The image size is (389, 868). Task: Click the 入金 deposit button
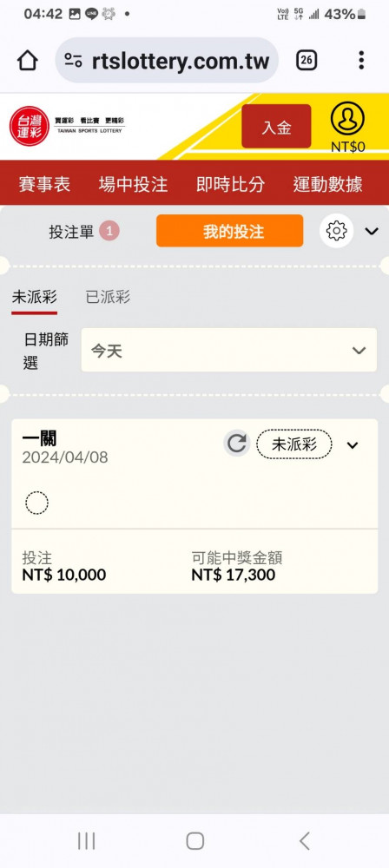[276, 126]
